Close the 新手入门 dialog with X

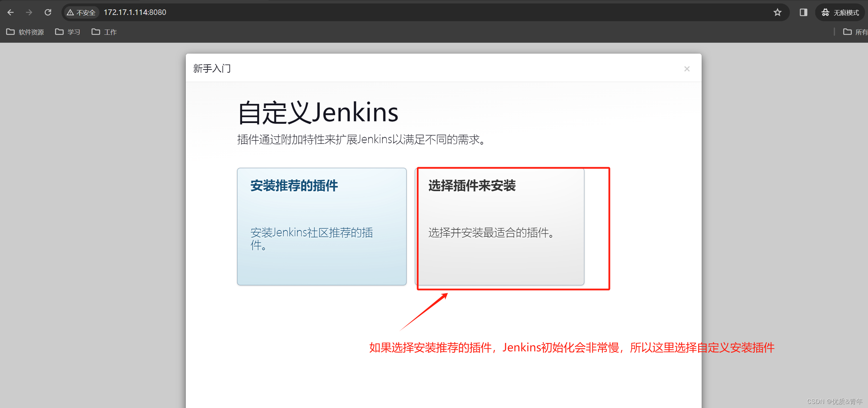pyautogui.click(x=687, y=69)
